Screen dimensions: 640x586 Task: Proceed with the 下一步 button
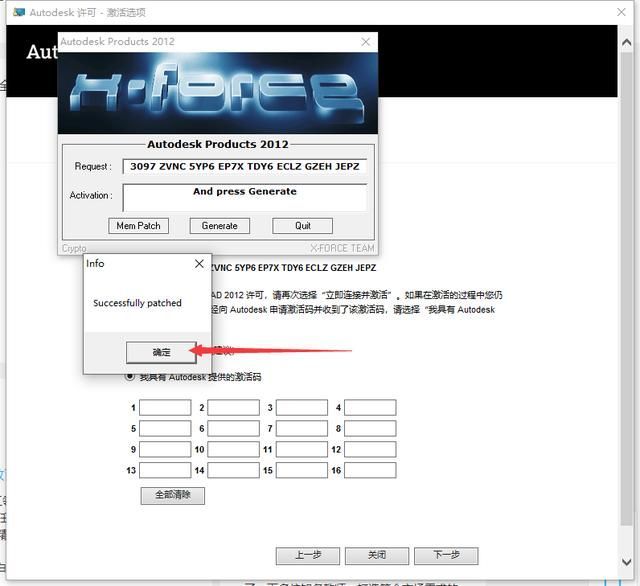445,555
